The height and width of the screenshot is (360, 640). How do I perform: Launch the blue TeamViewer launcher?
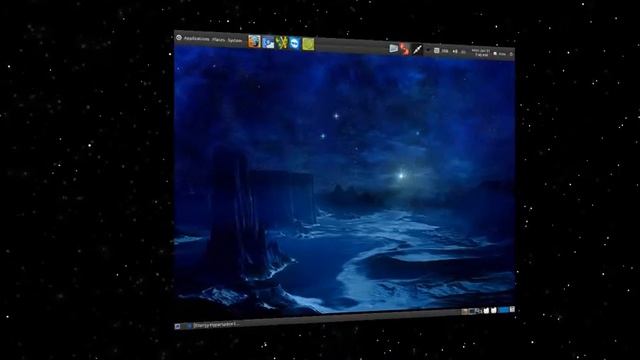click(x=294, y=43)
